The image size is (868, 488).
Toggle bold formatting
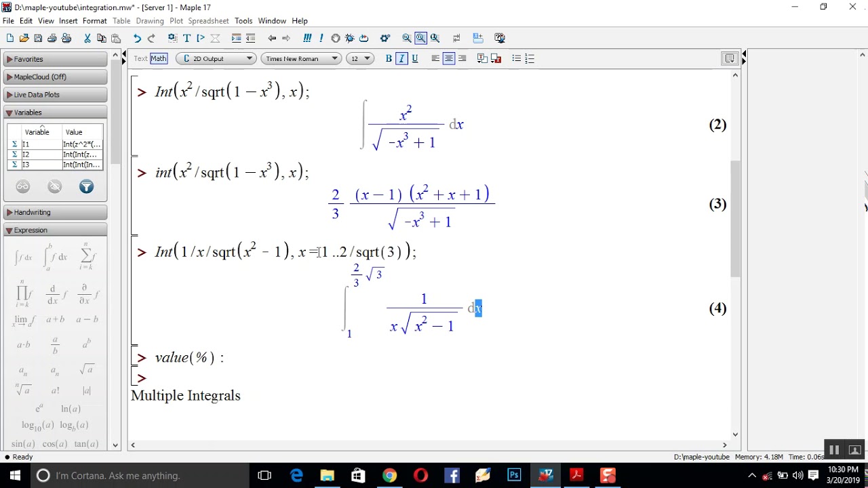tap(389, 59)
